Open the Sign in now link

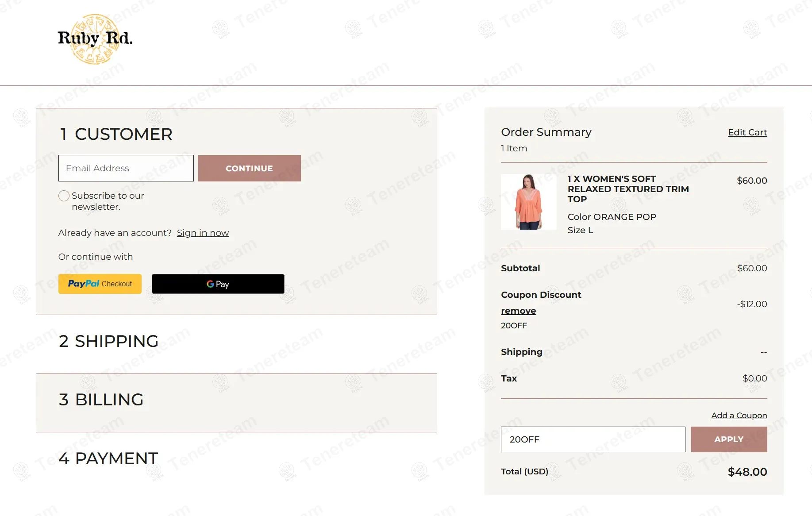pos(203,233)
